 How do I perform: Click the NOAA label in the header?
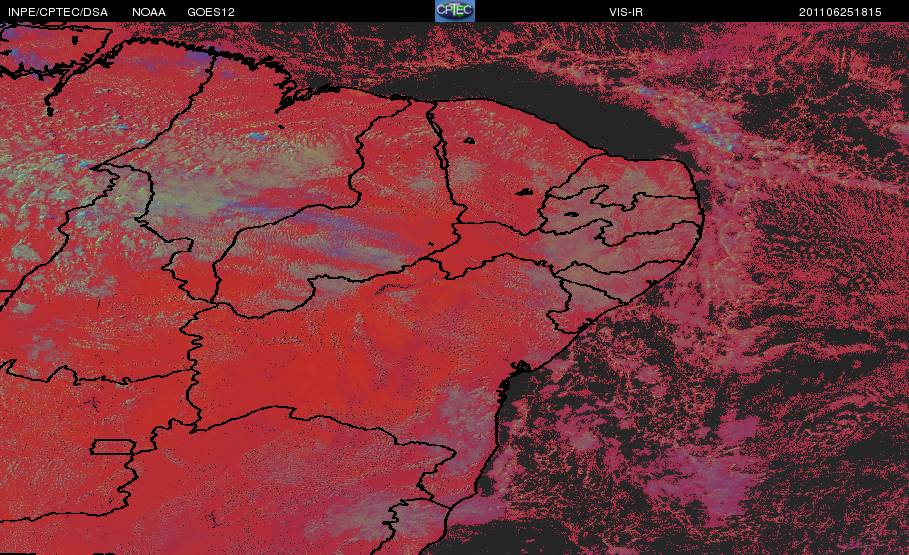tap(149, 12)
